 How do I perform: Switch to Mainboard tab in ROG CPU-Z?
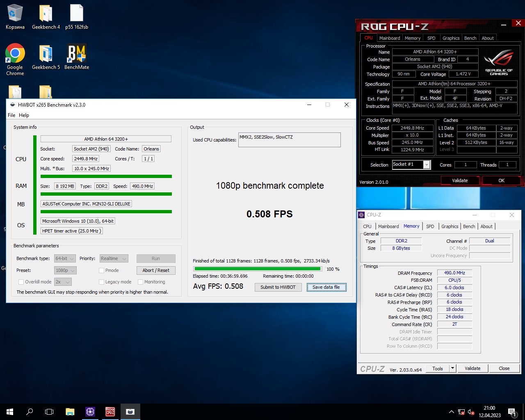[x=389, y=38]
